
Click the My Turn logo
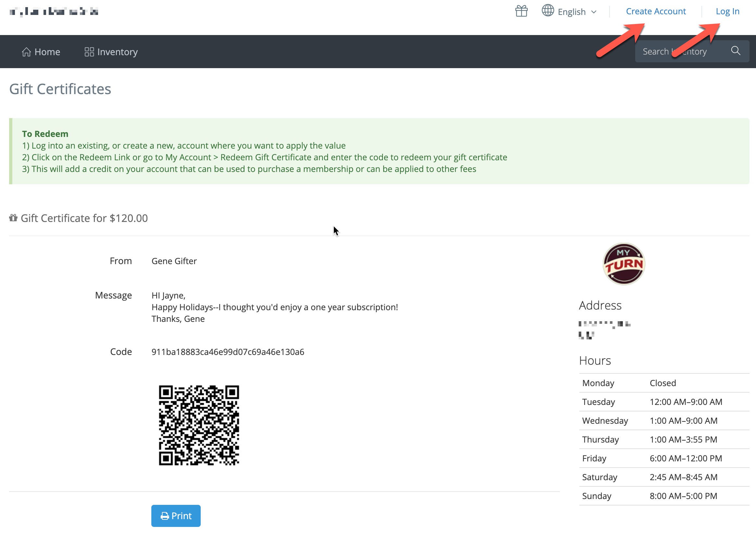pyautogui.click(x=624, y=264)
